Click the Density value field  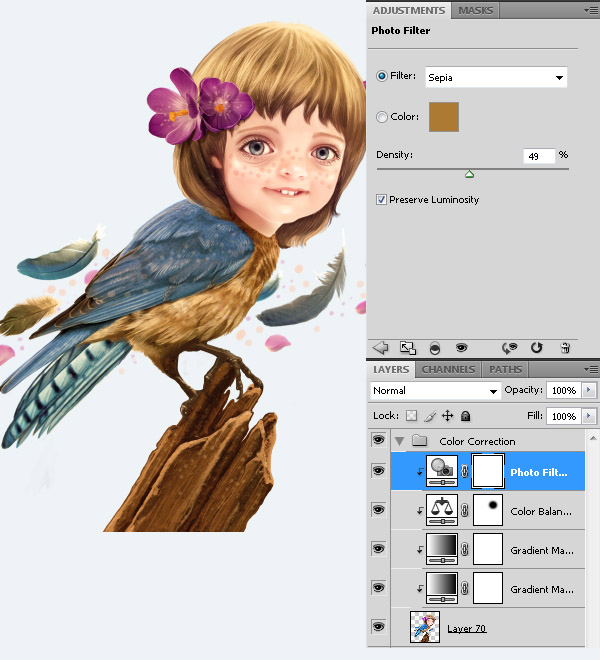[538, 156]
